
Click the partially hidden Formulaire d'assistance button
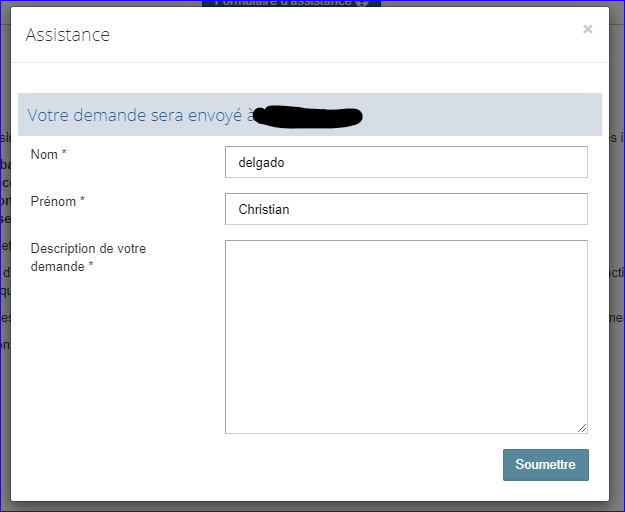pyautogui.click(x=283, y=3)
